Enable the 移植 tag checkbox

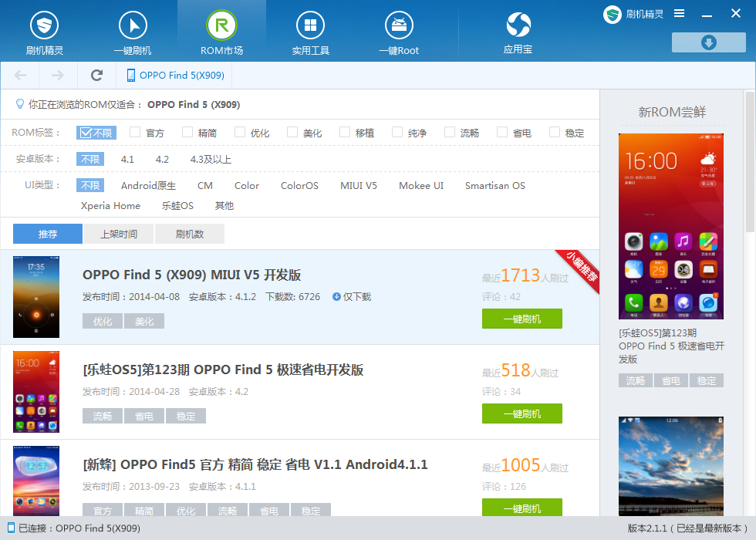(345, 132)
